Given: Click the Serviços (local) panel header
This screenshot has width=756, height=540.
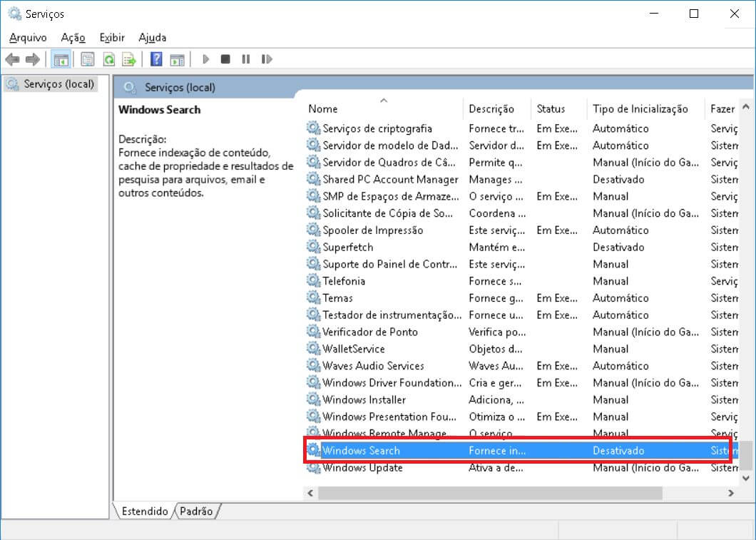Looking at the screenshot, I should [180, 87].
